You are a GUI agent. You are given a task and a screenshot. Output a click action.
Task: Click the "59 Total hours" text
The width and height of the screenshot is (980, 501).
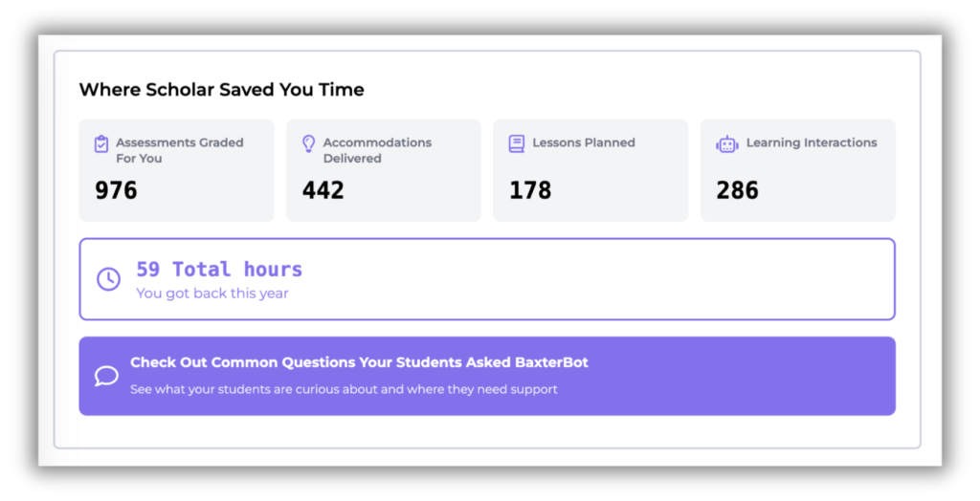[x=219, y=270]
